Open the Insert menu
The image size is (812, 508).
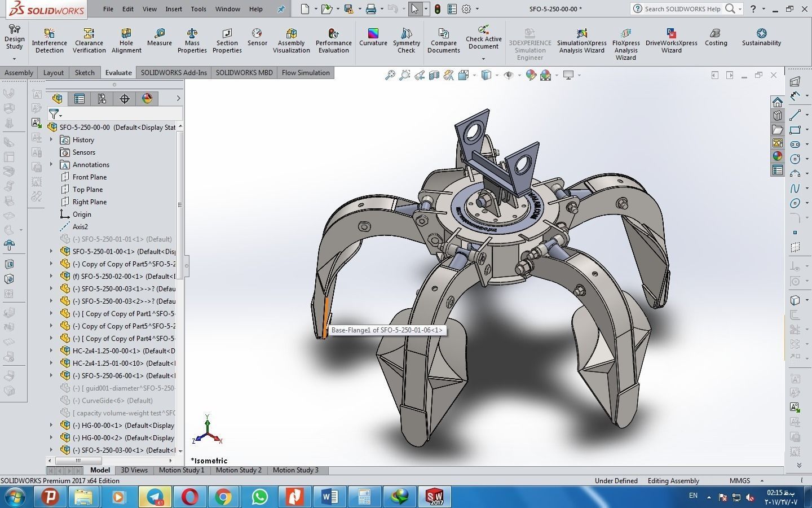[174, 9]
